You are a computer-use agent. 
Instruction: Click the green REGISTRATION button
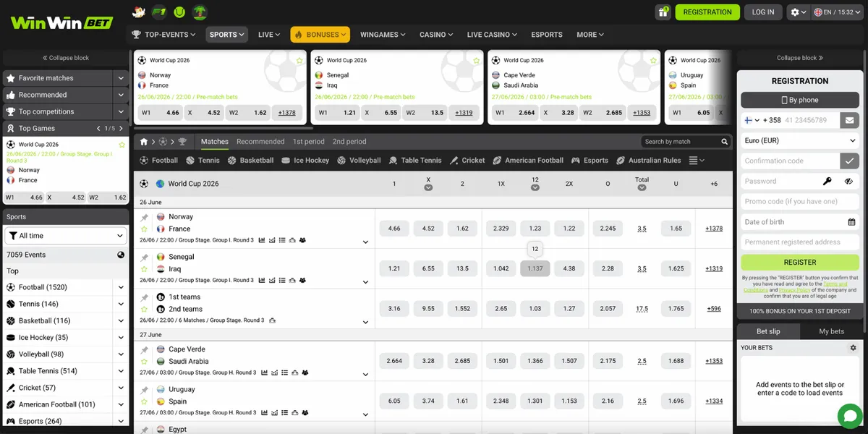707,12
